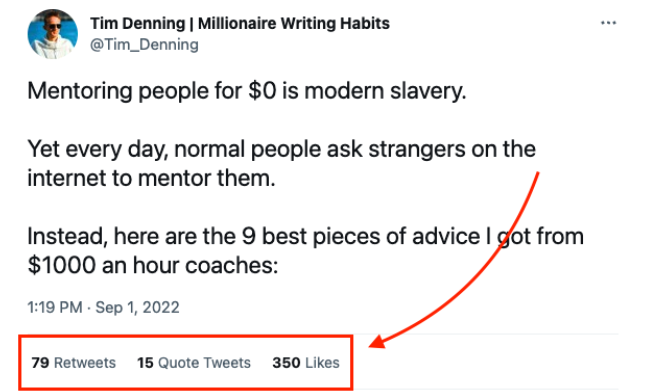Screen dimensions: 650x391
Task: Click the word 'coaches:' ending the tweet
Action: 232,266
